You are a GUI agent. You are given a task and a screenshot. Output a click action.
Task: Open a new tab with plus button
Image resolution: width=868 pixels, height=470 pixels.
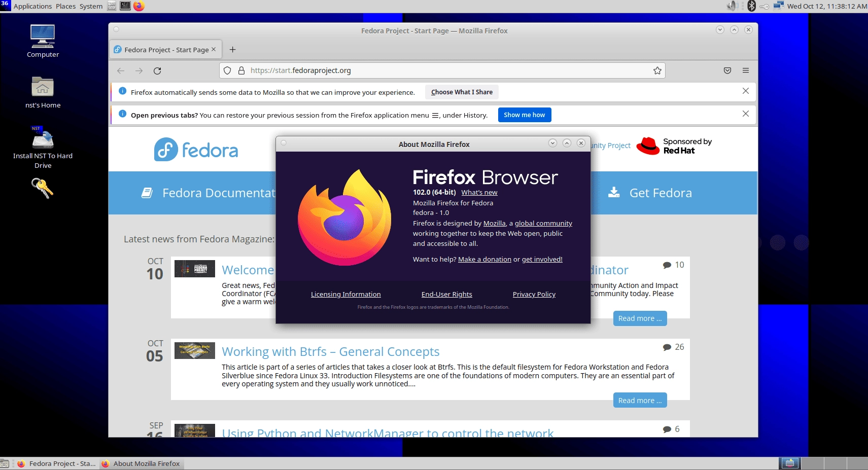232,49
